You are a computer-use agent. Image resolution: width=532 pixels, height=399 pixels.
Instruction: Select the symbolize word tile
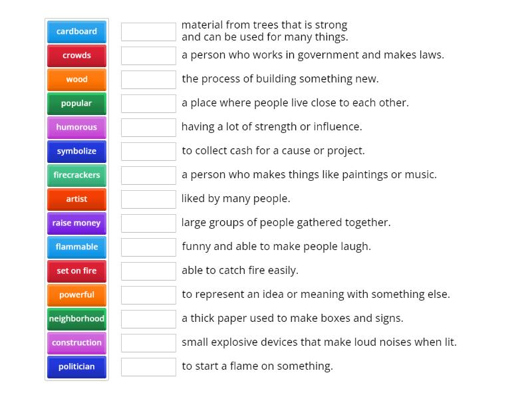click(76, 151)
